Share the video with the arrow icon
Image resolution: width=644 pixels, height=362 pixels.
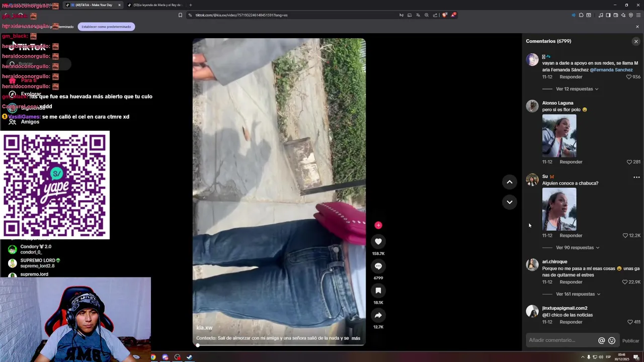click(378, 315)
